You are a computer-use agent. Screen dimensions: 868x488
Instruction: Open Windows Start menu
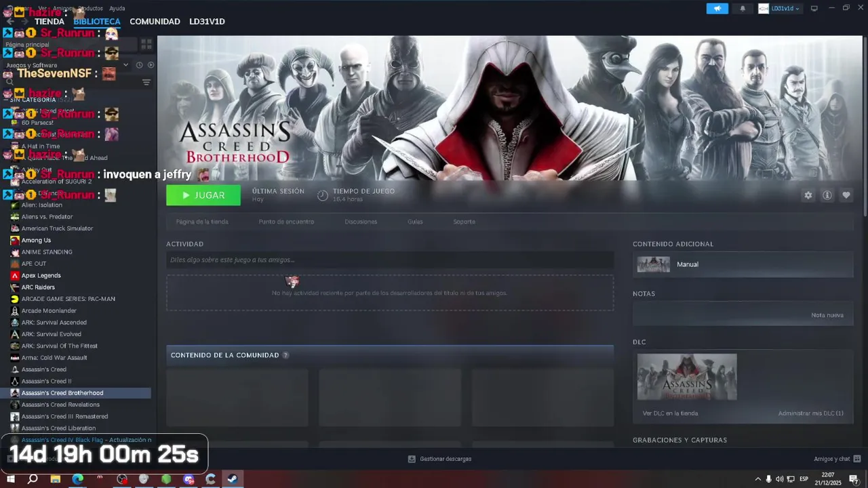pyautogui.click(x=11, y=479)
